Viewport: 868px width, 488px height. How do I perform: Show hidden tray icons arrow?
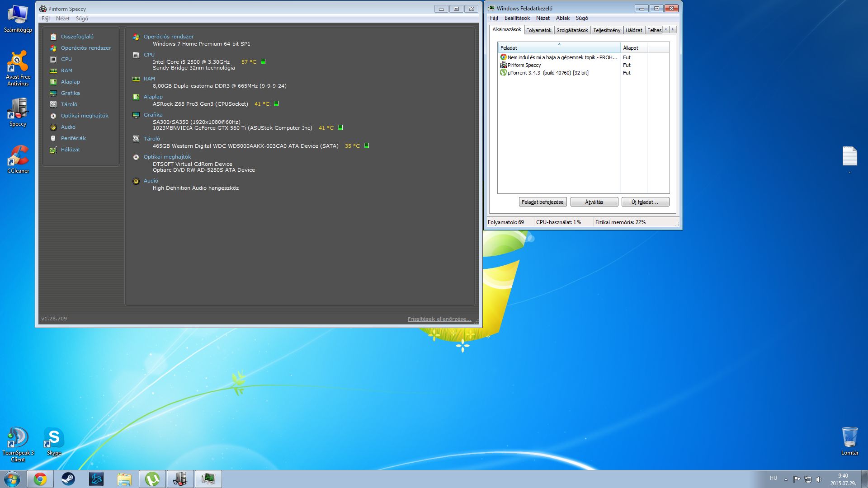click(x=786, y=479)
